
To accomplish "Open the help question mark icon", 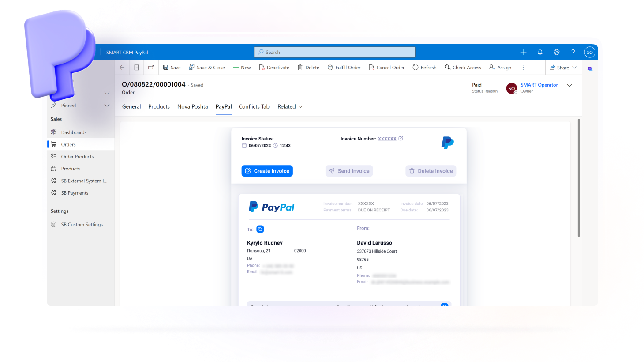I will pyautogui.click(x=573, y=52).
